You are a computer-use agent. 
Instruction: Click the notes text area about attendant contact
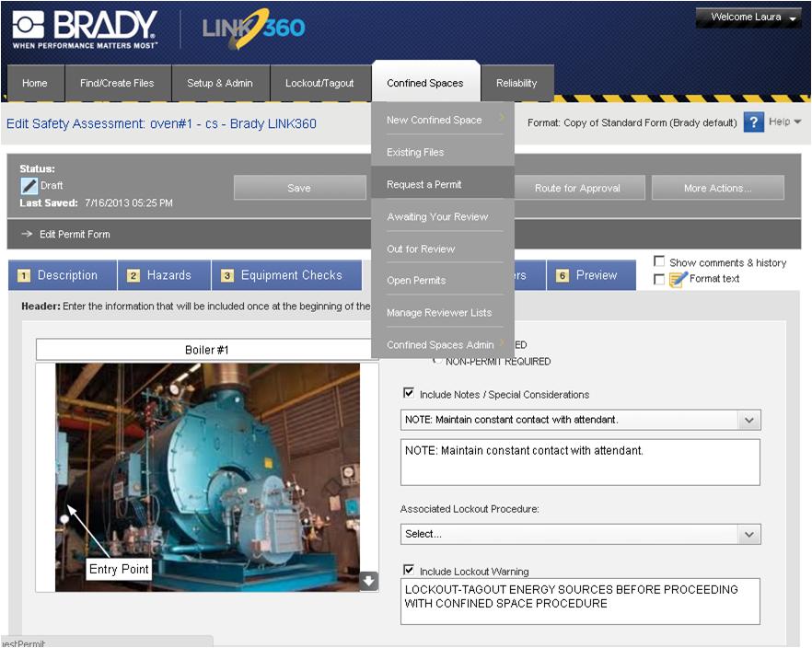click(580, 462)
